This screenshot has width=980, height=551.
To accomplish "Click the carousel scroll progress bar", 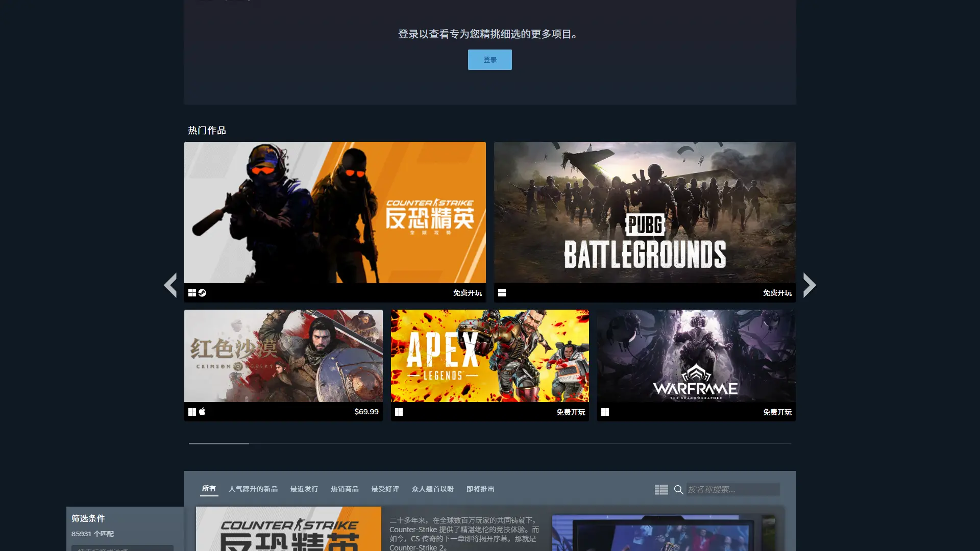I will pos(489,443).
